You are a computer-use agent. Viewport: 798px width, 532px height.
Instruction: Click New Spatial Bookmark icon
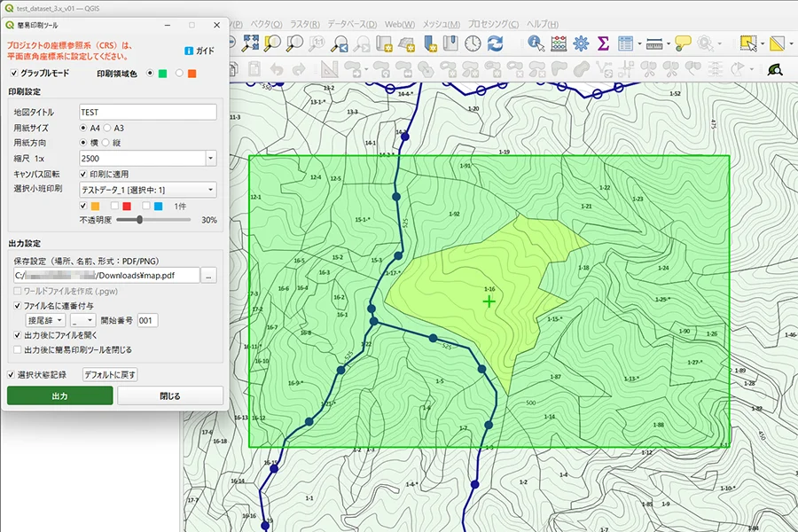tap(430, 43)
